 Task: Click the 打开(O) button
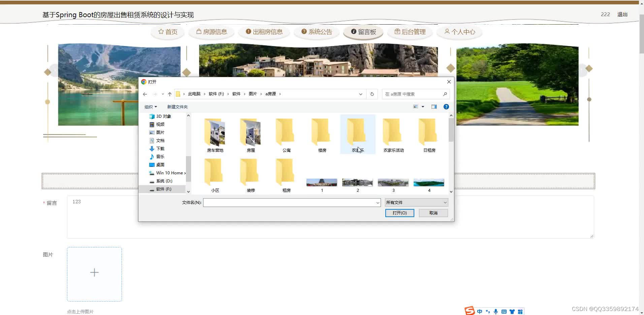(x=399, y=213)
